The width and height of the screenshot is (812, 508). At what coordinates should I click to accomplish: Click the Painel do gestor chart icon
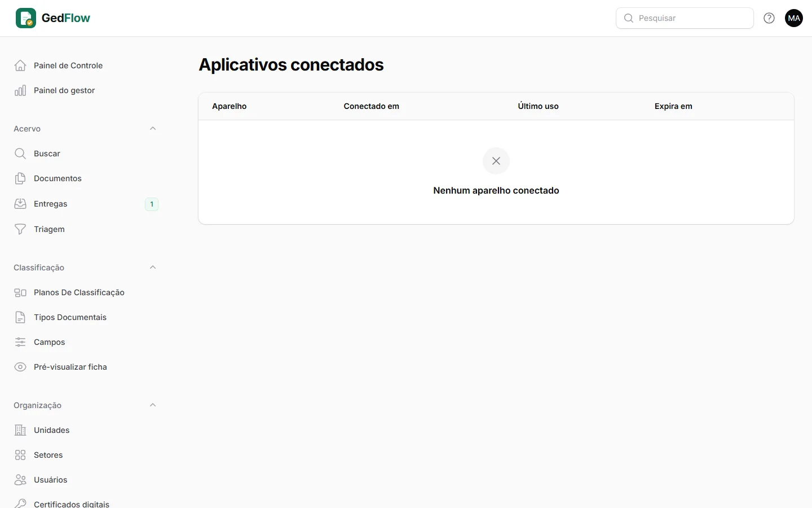coord(20,90)
